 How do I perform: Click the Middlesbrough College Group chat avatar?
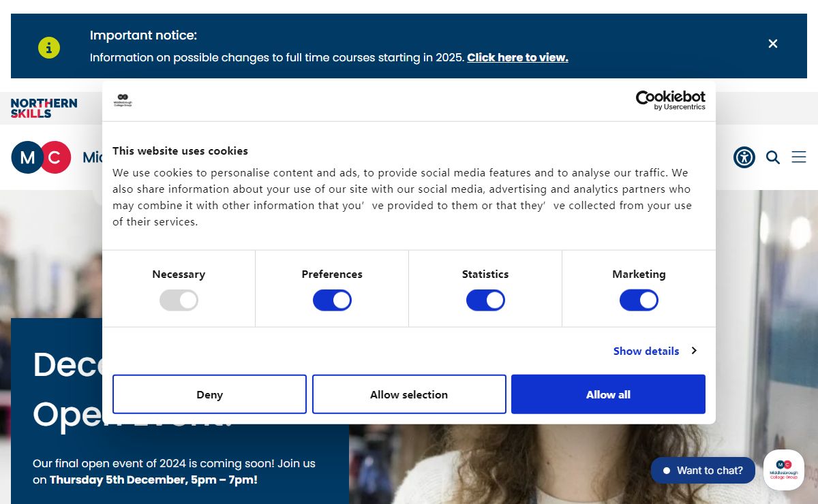[784, 470]
